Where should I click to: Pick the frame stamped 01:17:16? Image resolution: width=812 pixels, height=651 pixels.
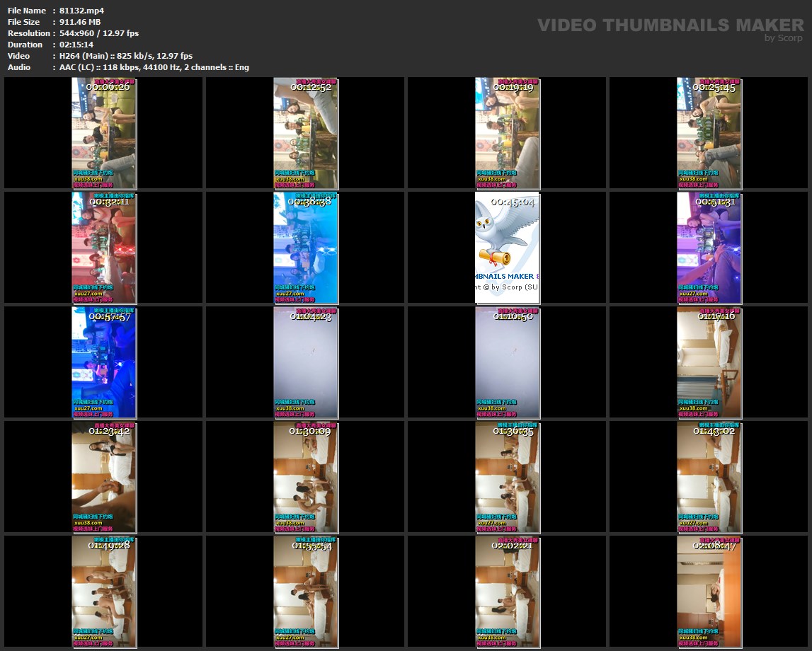coord(709,362)
